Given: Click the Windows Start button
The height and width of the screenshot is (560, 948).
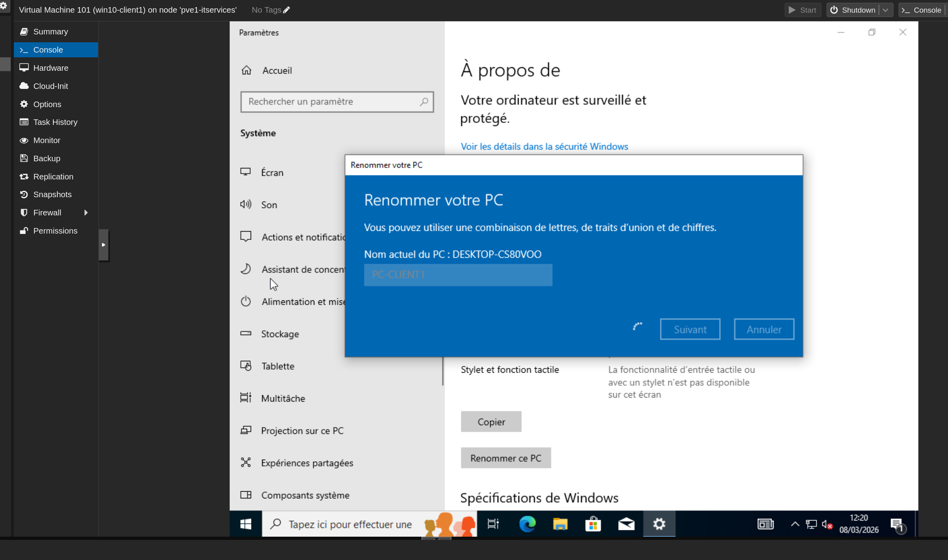Looking at the screenshot, I should (245, 524).
